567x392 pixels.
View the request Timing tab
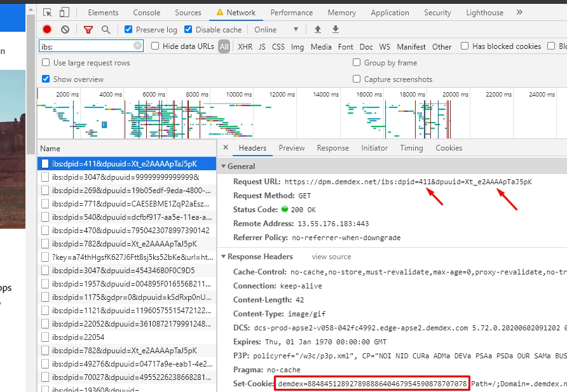pos(411,148)
